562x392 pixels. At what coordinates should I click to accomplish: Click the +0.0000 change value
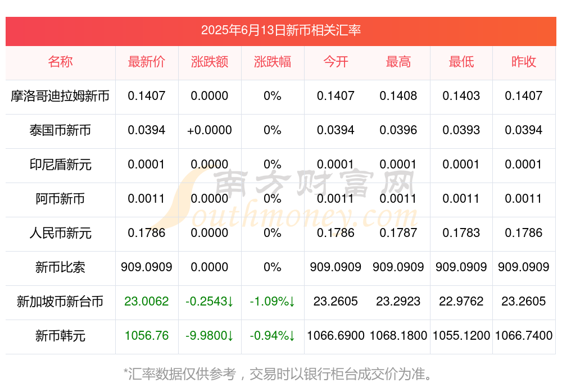pyautogui.click(x=209, y=130)
